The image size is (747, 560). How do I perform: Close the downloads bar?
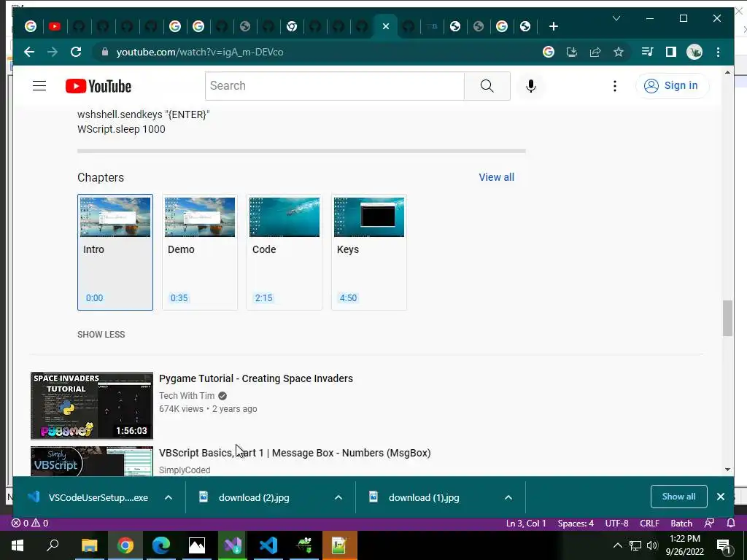pos(721,497)
